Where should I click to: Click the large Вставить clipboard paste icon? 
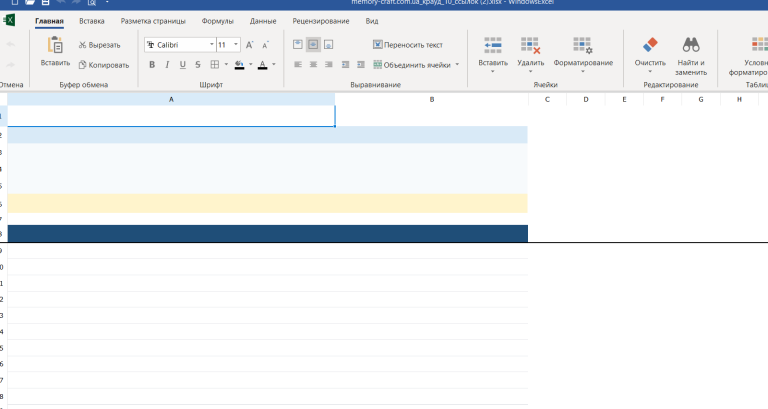55,45
